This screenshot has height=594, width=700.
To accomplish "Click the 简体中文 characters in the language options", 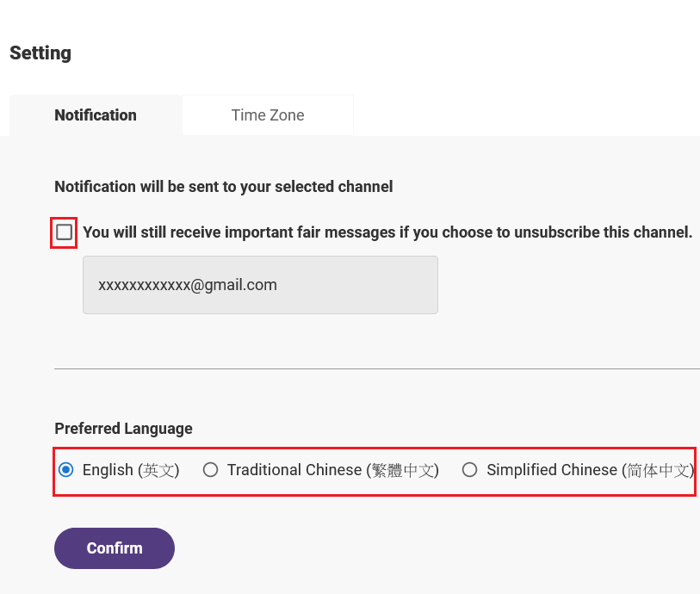I will pos(659,470).
